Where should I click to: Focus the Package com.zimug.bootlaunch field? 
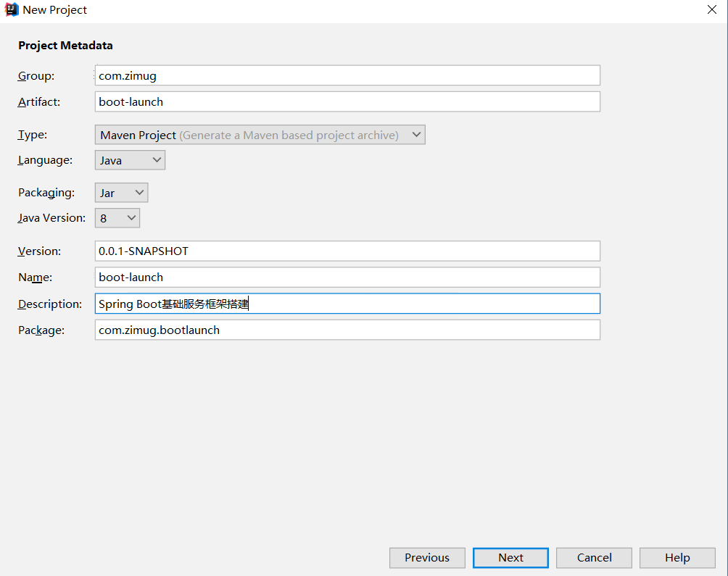[x=347, y=330]
